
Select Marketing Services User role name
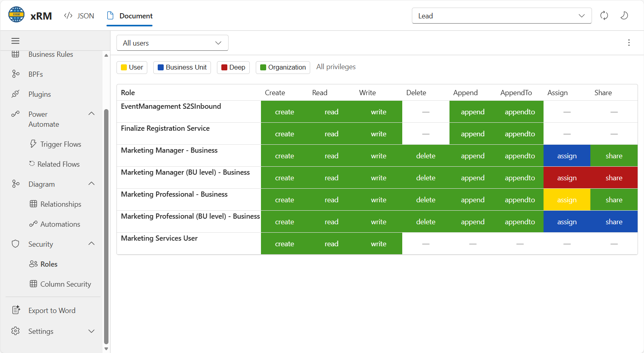point(159,238)
